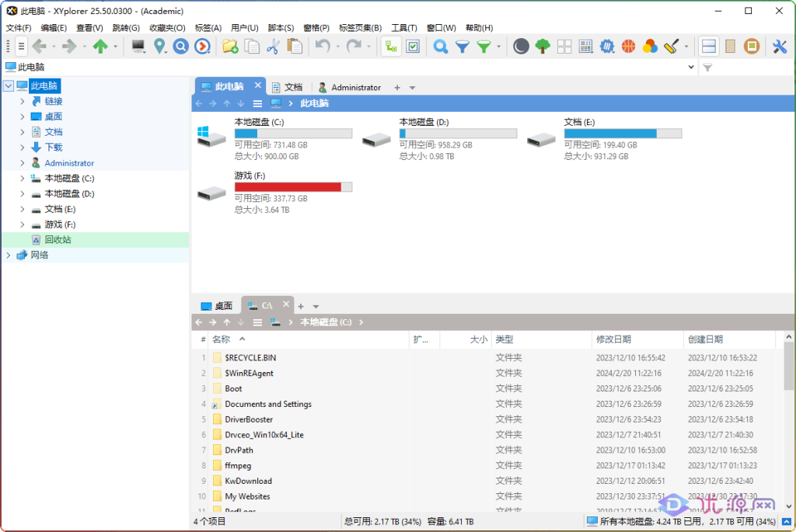Toggle the address bar filter funnel
The height and width of the screenshot is (532, 796).
[707, 67]
